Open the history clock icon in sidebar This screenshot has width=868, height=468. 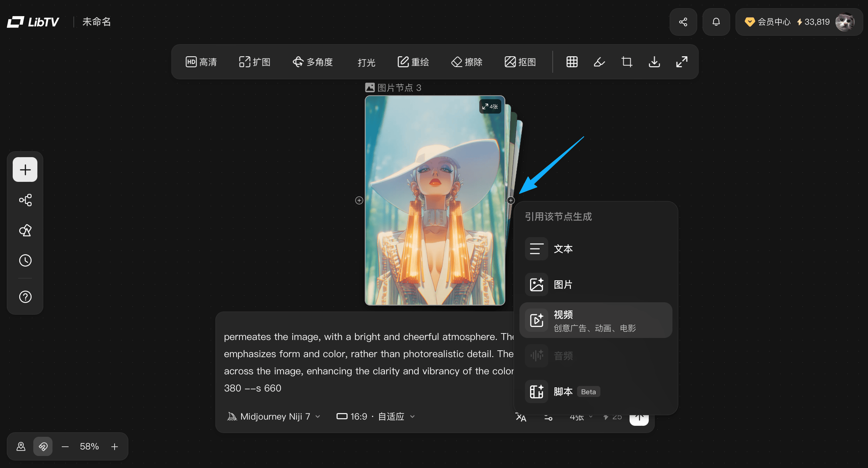[25, 260]
